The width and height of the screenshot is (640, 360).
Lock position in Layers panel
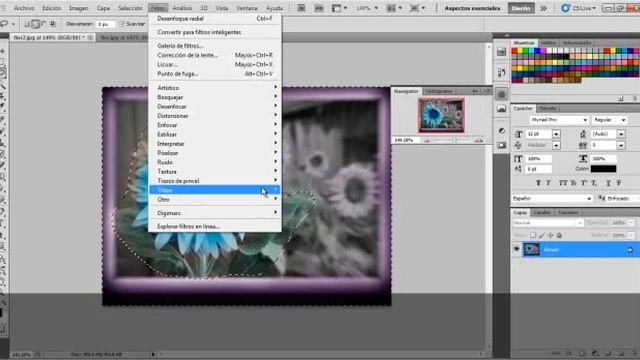coord(551,236)
